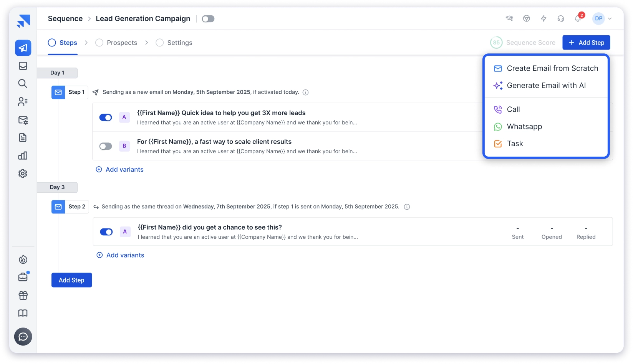Image resolution: width=633 pixels, height=364 pixels.
Task: Open the Unified Inbox from the sidebar
Action: point(23,66)
